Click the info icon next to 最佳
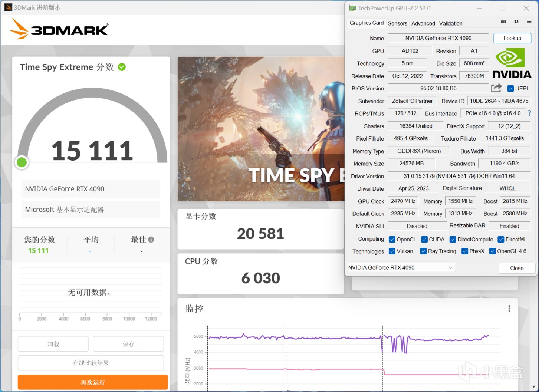 151,240
